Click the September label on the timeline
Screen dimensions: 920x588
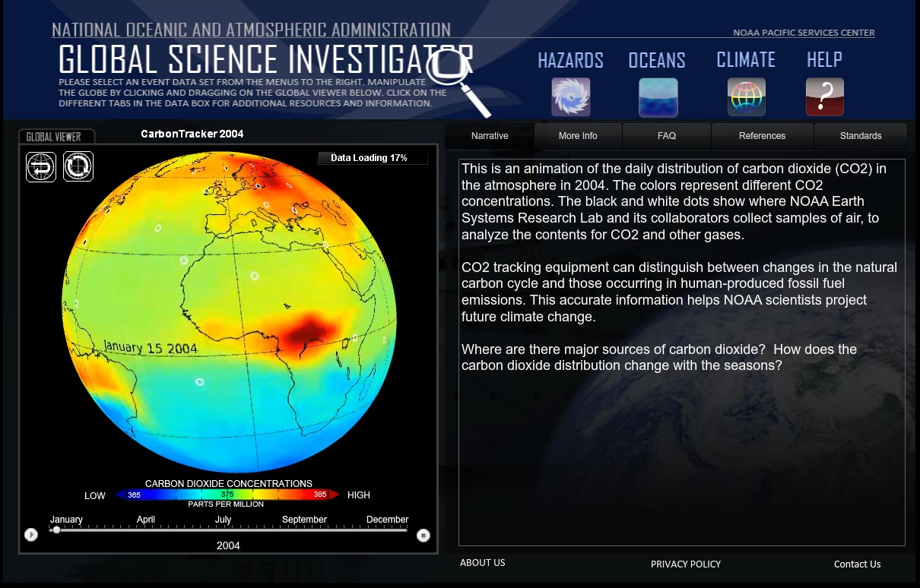pyautogui.click(x=304, y=520)
